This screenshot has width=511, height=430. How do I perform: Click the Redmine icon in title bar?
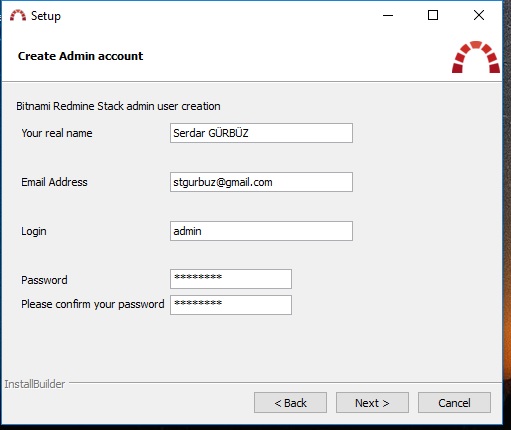(18, 15)
